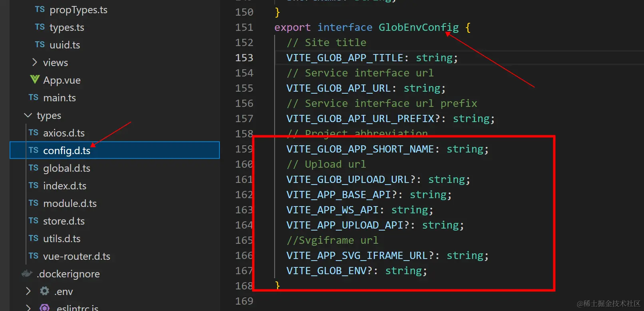The height and width of the screenshot is (311, 644).
Task: Click the TS icon beside types.ts
Action: click(40, 27)
